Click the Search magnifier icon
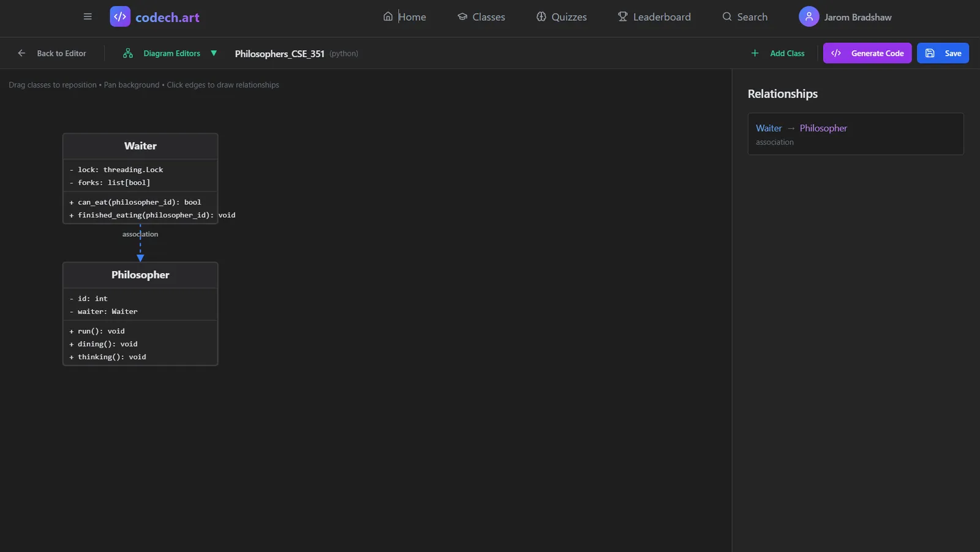This screenshot has width=980, height=552. tap(727, 17)
